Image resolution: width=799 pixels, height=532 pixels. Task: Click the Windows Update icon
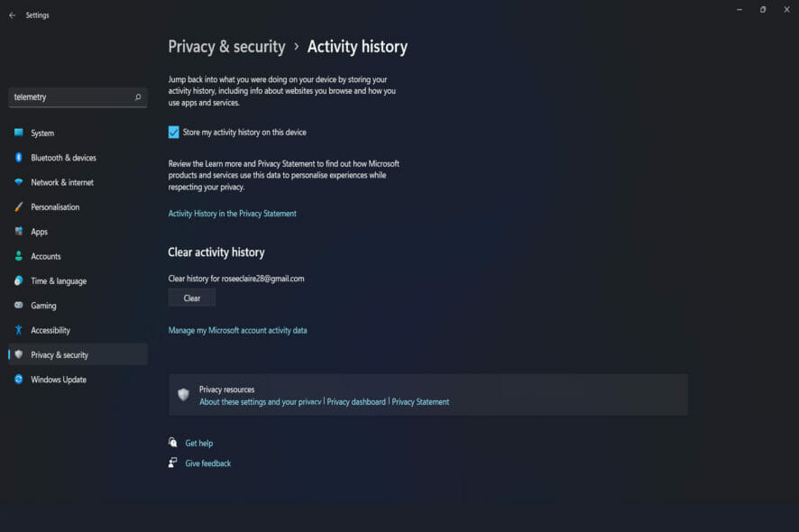(18, 380)
